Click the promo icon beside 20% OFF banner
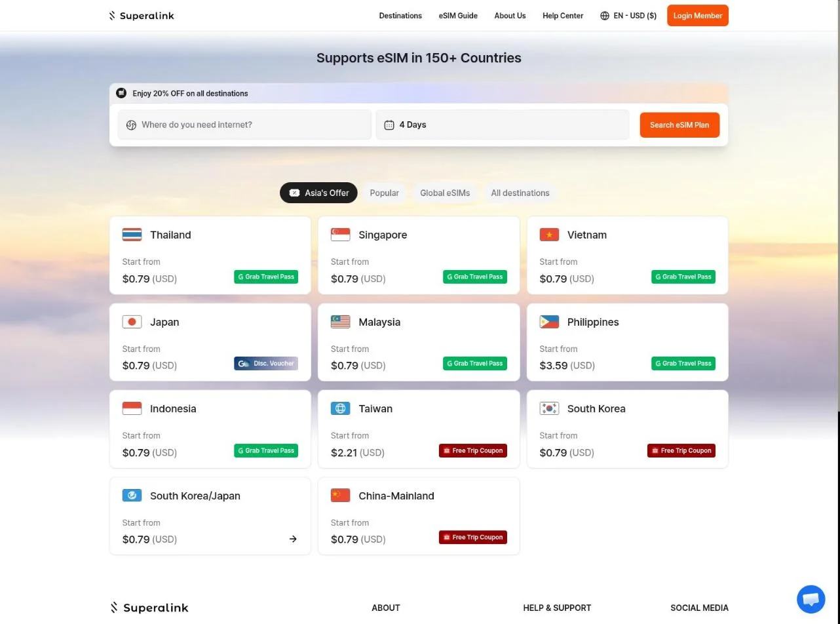Image resolution: width=840 pixels, height=624 pixels. point(121,93)
